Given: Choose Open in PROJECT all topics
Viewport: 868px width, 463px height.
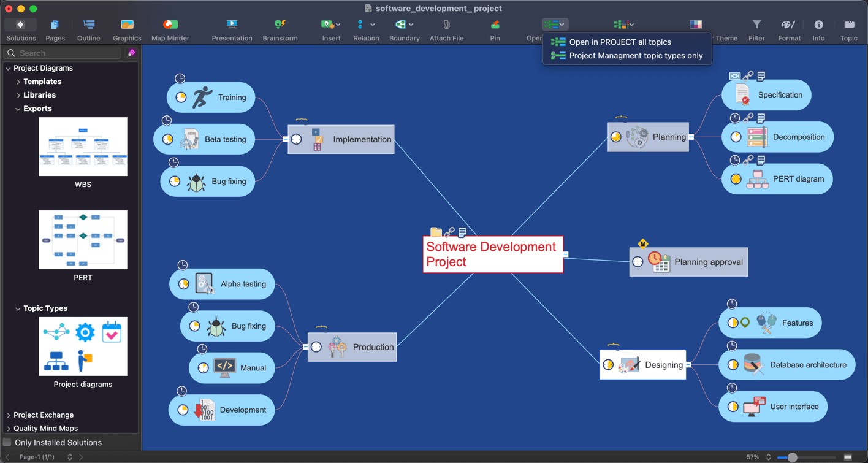Looking at the screenshot, I should (x=620, y=42).
